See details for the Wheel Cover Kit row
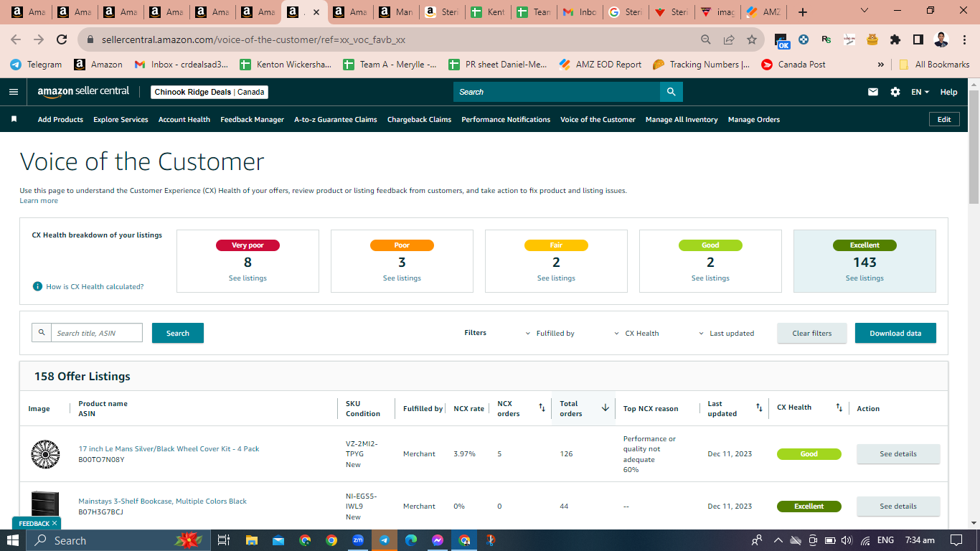Screen dimensions: 980x551 [898, 454]
